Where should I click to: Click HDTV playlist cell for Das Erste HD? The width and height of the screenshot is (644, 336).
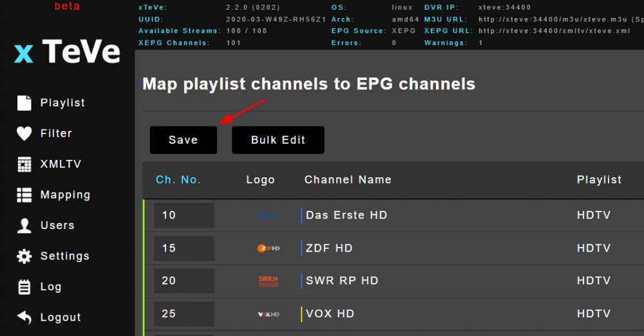tap(594, 215)
